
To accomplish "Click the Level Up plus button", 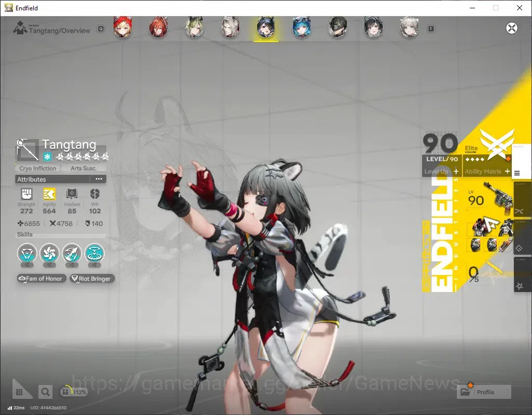I will coord(456,171).
